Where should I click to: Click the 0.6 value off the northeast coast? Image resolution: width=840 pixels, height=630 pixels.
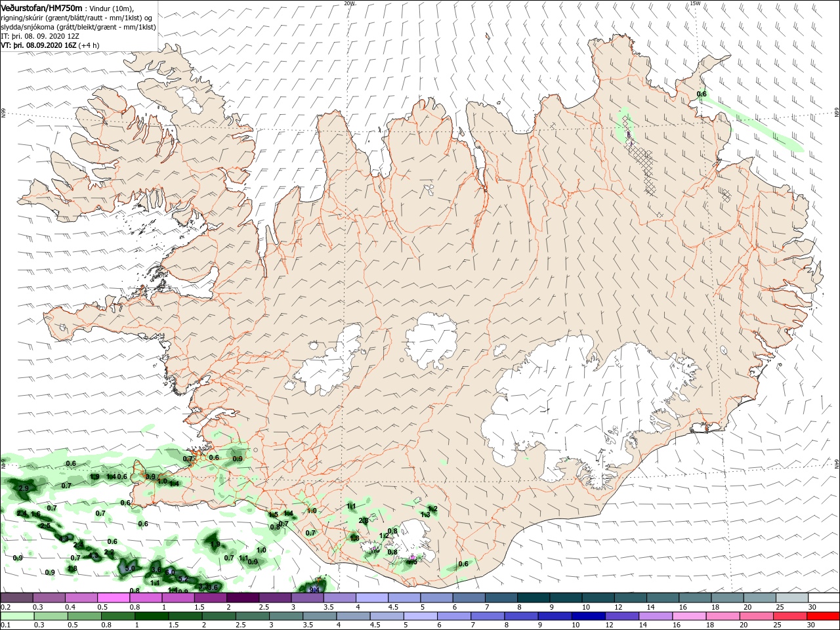point(702,94)
